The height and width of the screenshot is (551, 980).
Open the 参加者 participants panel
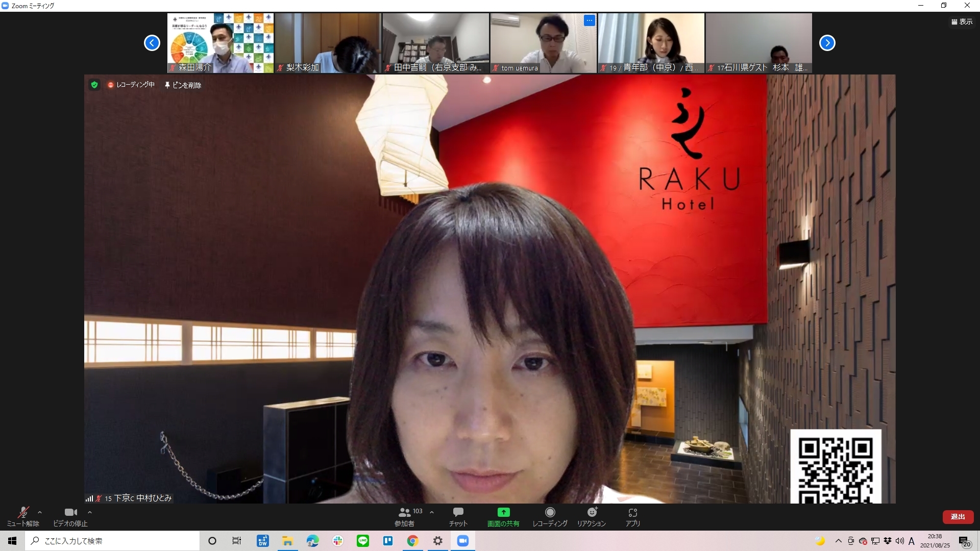[x=404, y=517]
